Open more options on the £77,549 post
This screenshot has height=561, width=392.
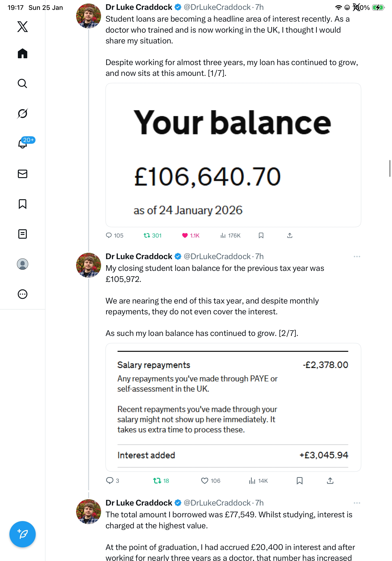coord(357,503)
